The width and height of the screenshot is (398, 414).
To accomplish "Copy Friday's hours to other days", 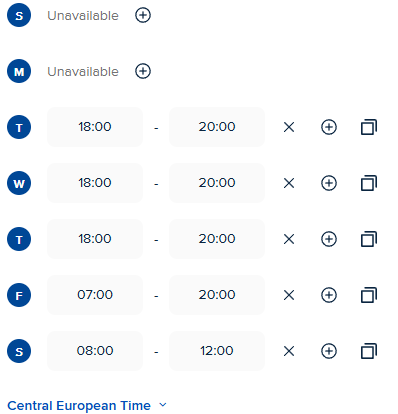I will [x=369, y=295].
